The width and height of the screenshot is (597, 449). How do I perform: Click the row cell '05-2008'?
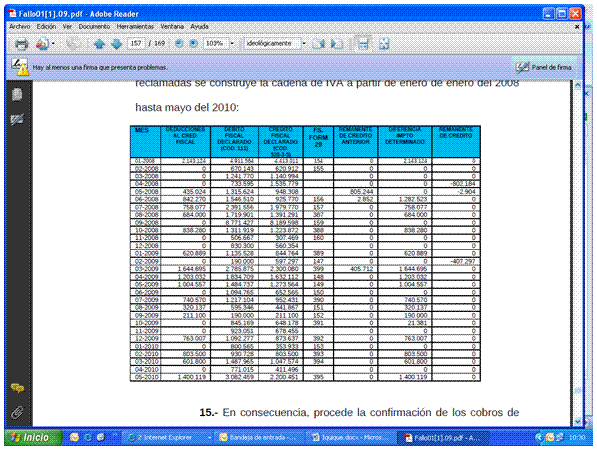[145, 192]
